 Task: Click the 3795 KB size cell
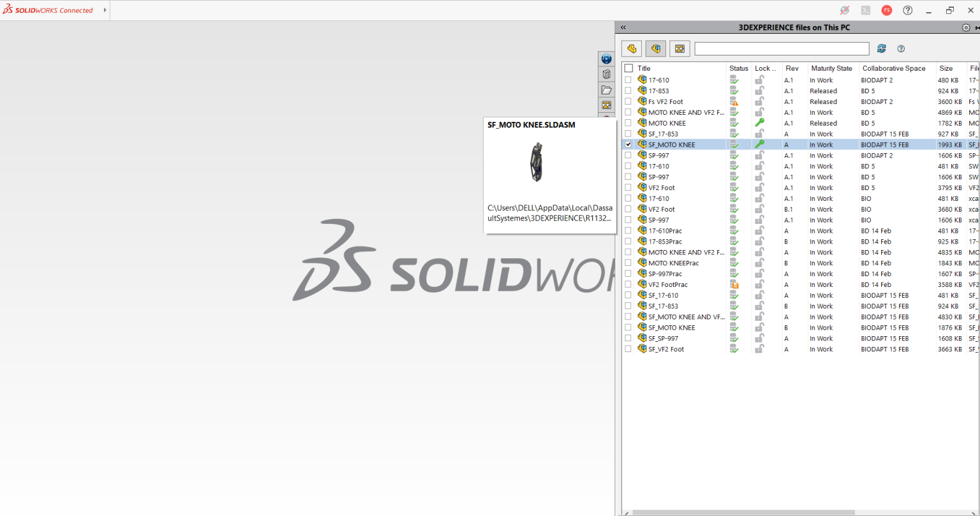[949, 188]
